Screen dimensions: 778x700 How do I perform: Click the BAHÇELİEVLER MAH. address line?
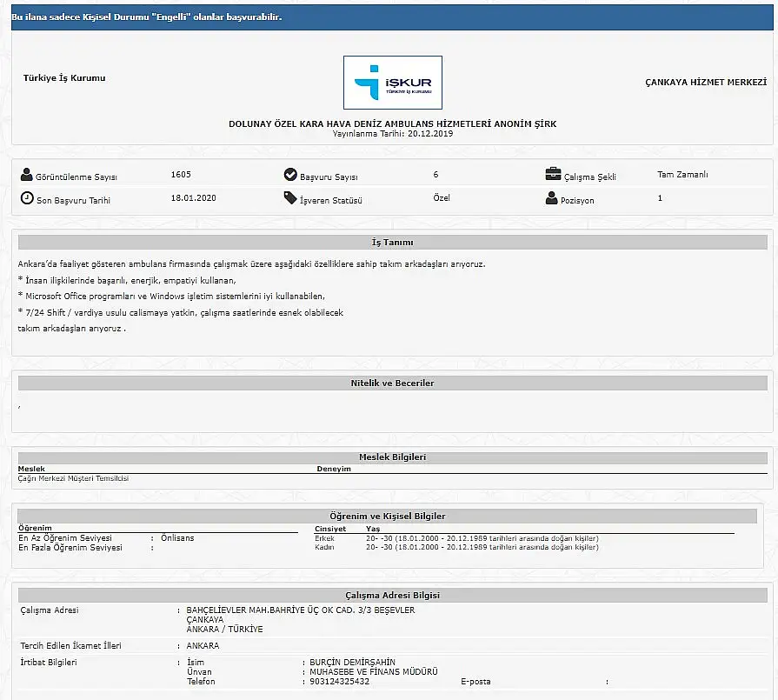pos(301,610)
